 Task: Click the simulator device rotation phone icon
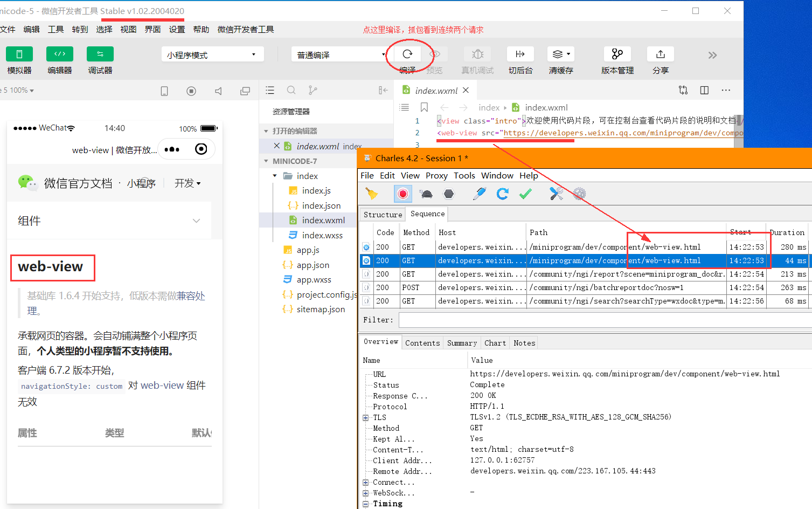coord(164,91)
